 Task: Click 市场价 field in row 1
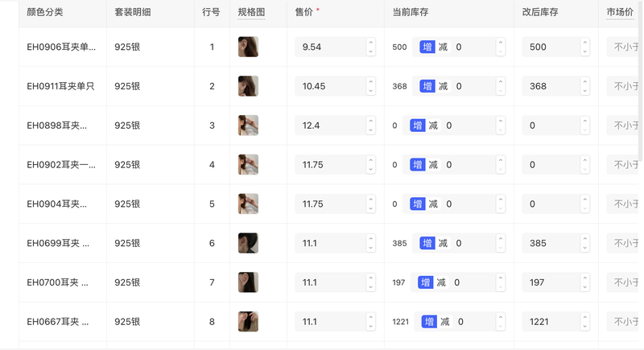pyautogui.click(x=625, y=47)
